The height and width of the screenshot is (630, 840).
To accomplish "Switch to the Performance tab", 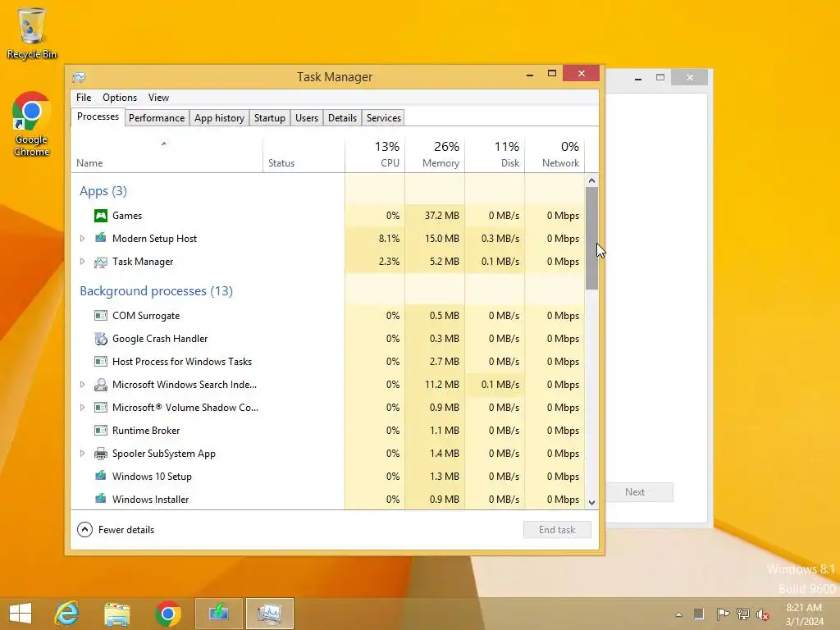I will click(x=157, y=118).
